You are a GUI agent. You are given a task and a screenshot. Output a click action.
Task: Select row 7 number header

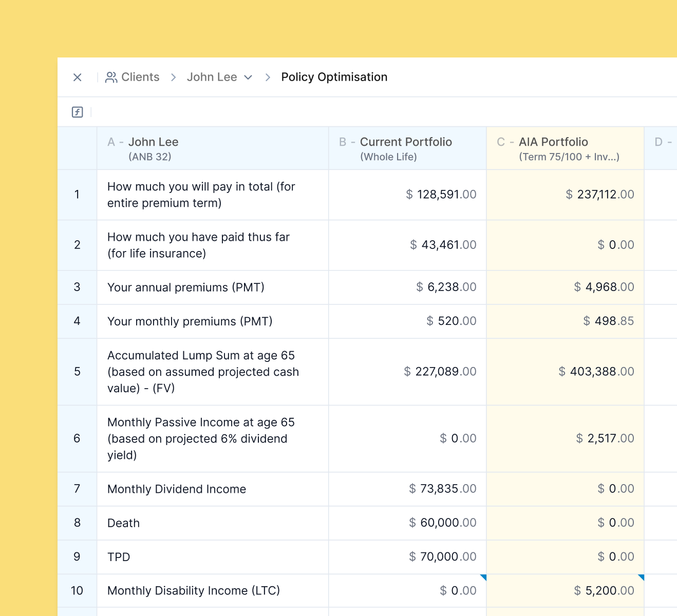pyautogui.click(x=77, y=489)
